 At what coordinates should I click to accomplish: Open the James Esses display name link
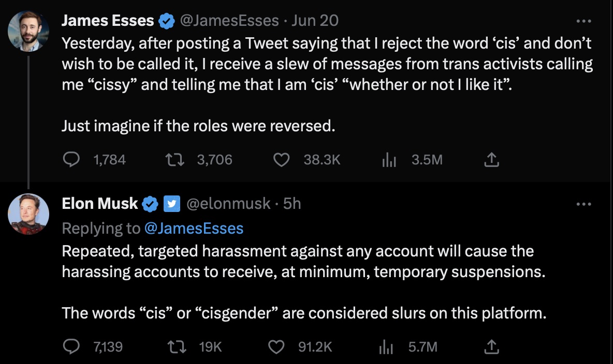pos(108,21)
